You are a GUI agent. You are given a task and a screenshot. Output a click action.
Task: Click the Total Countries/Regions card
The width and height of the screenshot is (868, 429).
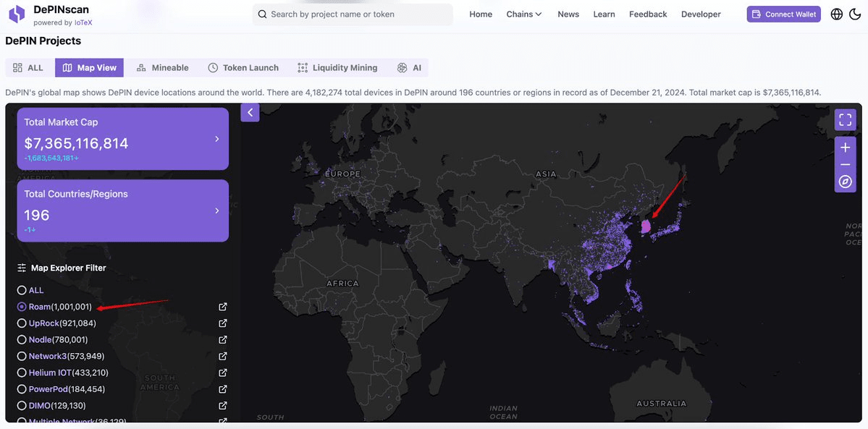123,211
